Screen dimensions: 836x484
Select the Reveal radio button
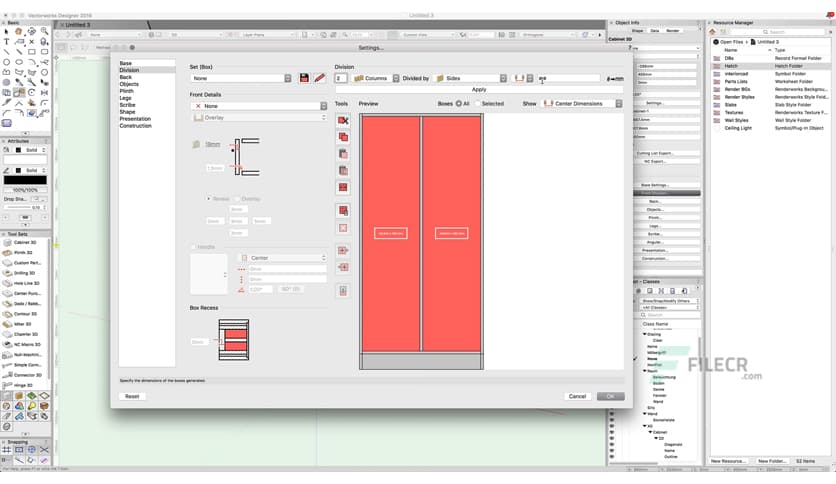pos(208,198)
